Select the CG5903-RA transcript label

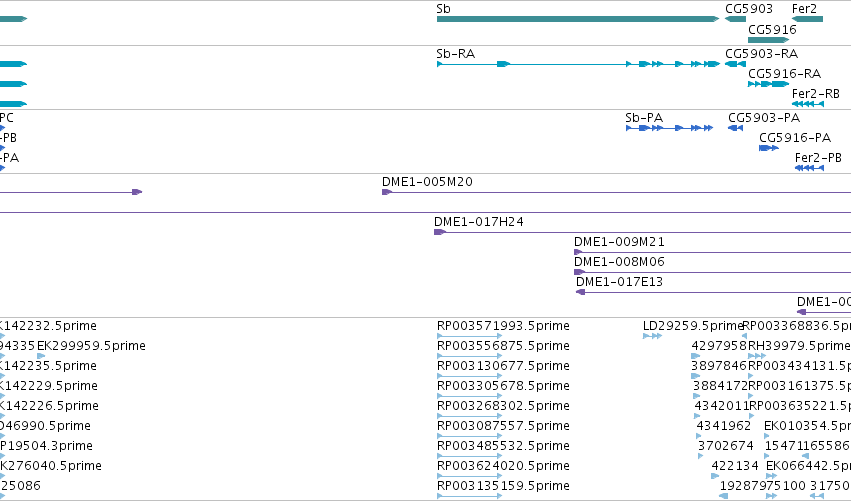(x=761, y=54)
